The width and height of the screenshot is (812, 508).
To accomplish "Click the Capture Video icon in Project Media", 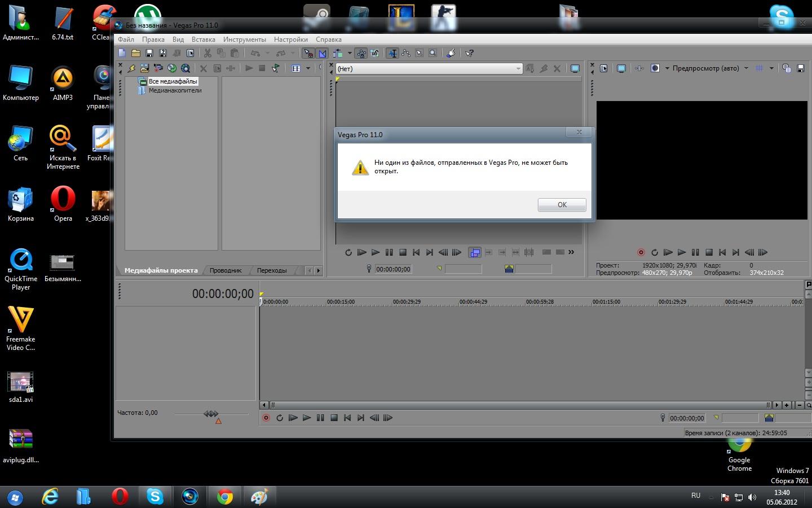I will coord(158,68).
